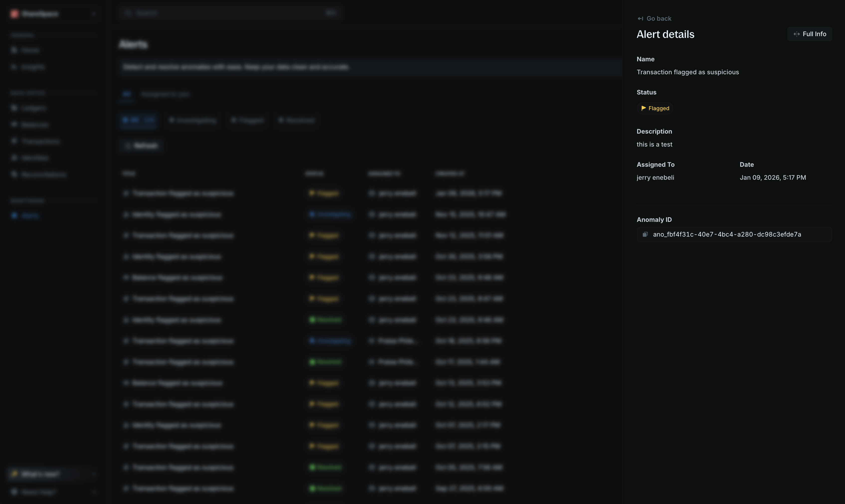The image size is (845, 504).
Task: Open the Alerts bell icon
Action: point(14,216)
